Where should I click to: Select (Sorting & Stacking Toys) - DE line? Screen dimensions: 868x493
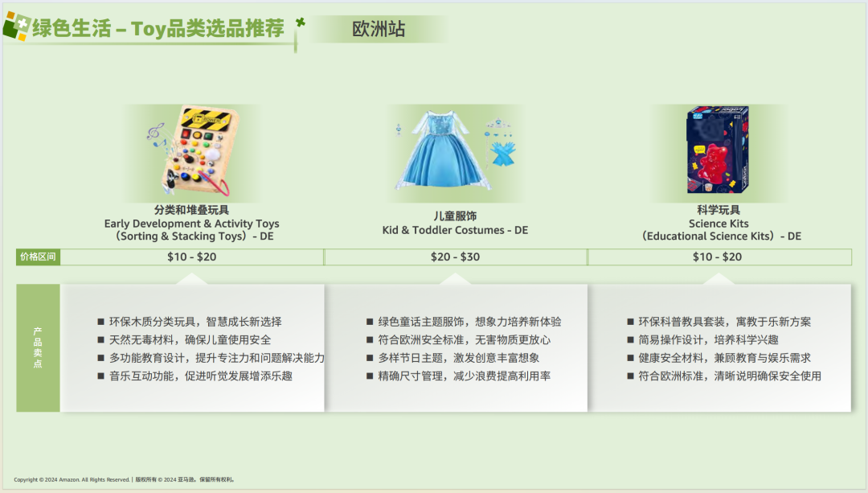click(x=194, y=236)
